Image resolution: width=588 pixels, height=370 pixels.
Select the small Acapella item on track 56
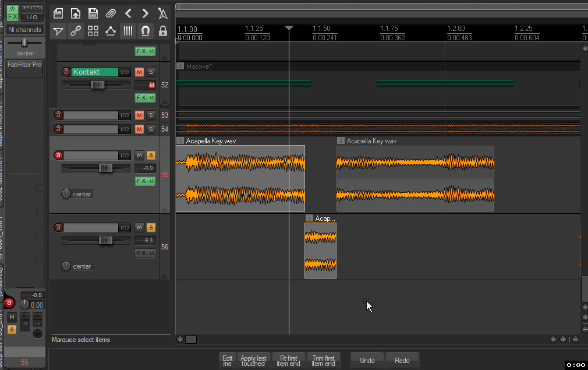320,251
